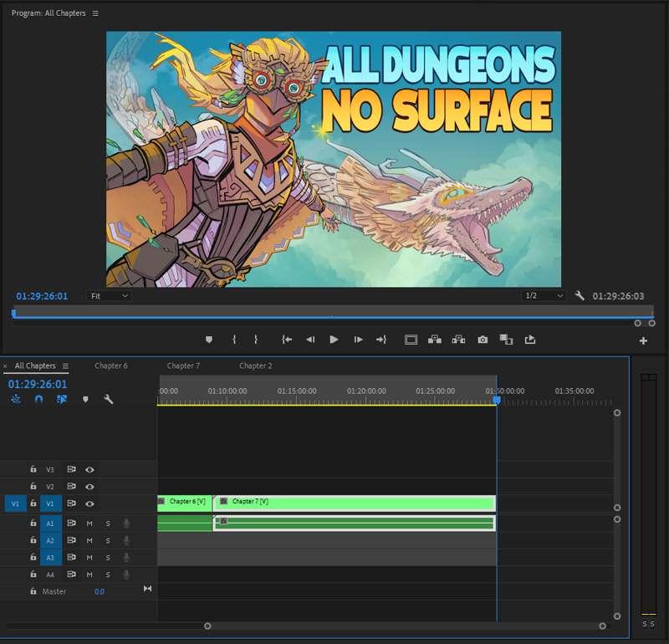Screen dimensions: 669x644
Task: Click the Lift button
Action: [435, 340]
